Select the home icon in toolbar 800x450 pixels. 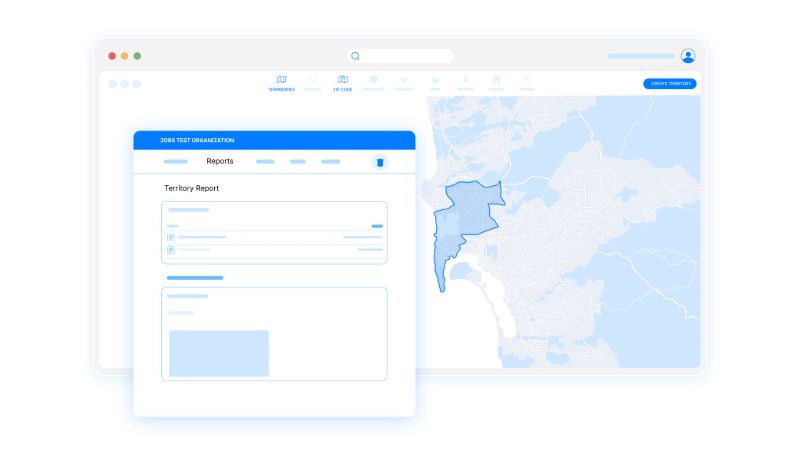pyautogui.click(x=496, y=80)
